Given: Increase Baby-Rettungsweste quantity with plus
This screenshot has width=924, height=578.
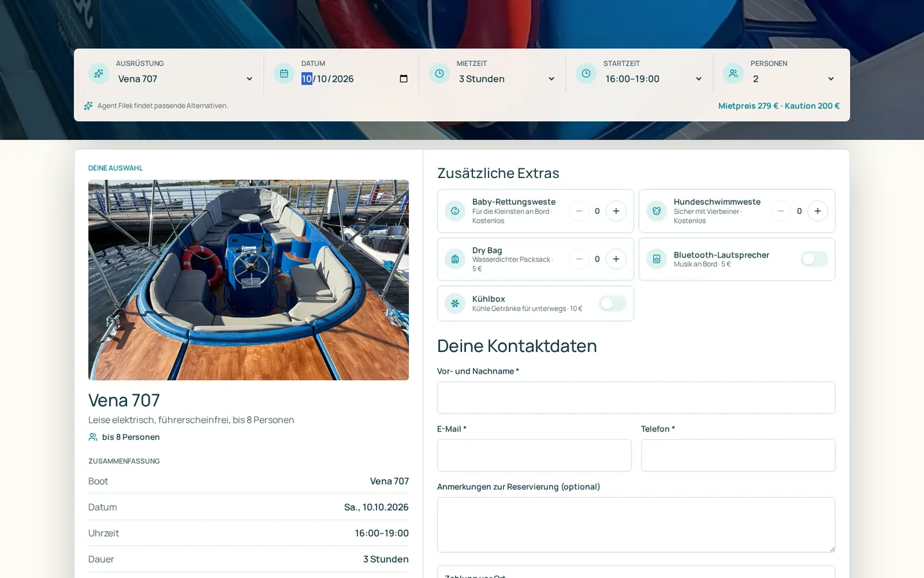Looking at the screenshot, I should 616,211.
